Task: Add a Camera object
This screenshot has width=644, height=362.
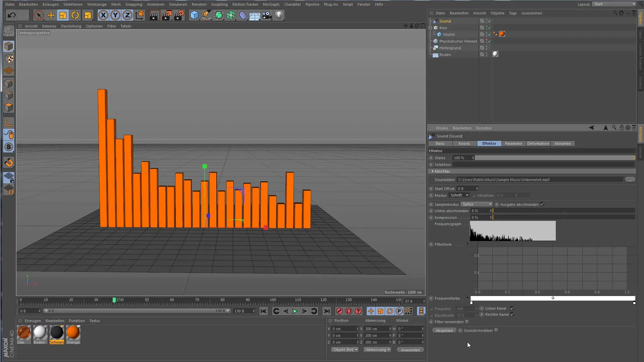Action: 267,15
